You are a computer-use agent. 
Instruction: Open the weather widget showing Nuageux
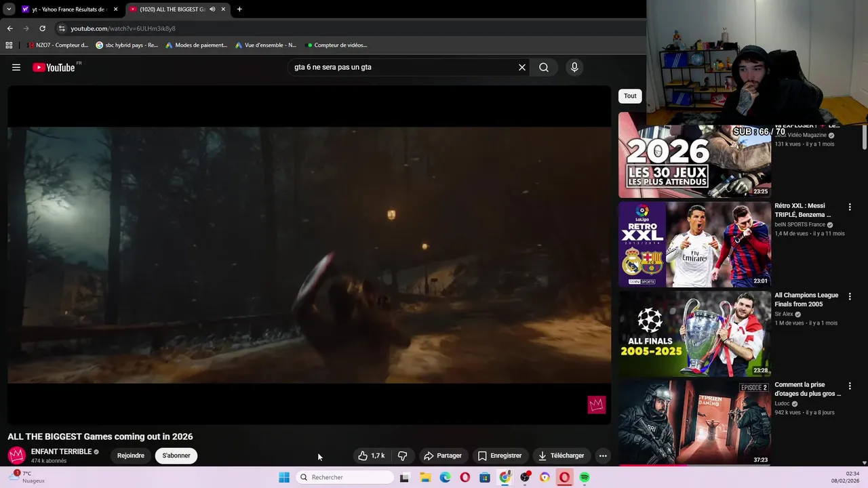27,477
